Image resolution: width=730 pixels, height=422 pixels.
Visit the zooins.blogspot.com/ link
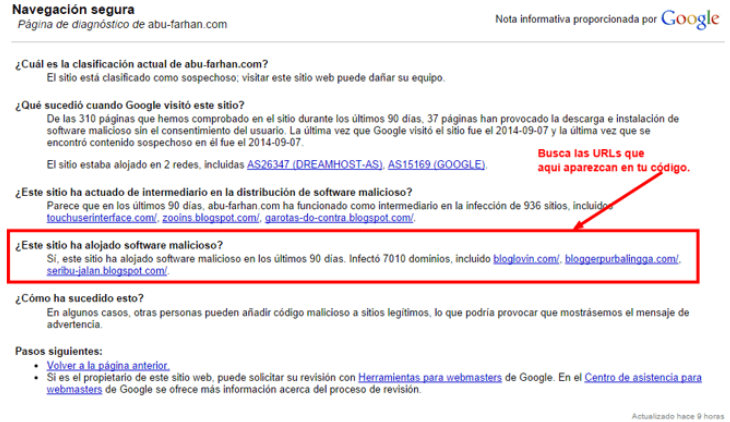(210, 218)
